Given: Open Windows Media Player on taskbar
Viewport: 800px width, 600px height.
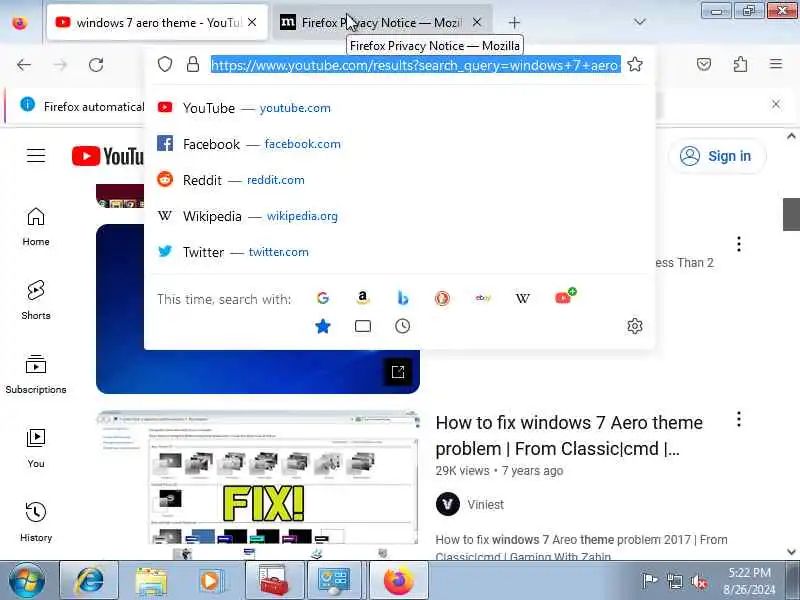Looking at the screenshot, I should pos(210,581).
